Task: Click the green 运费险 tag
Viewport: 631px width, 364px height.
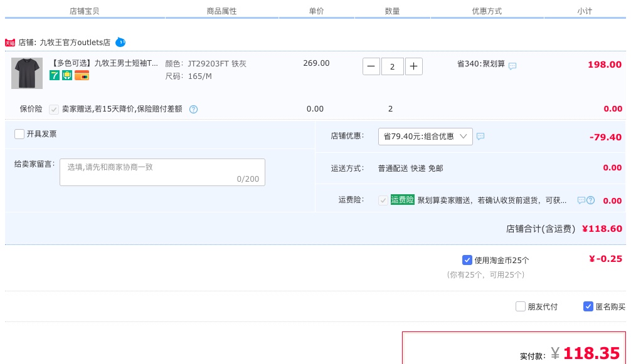Action: 403,200
